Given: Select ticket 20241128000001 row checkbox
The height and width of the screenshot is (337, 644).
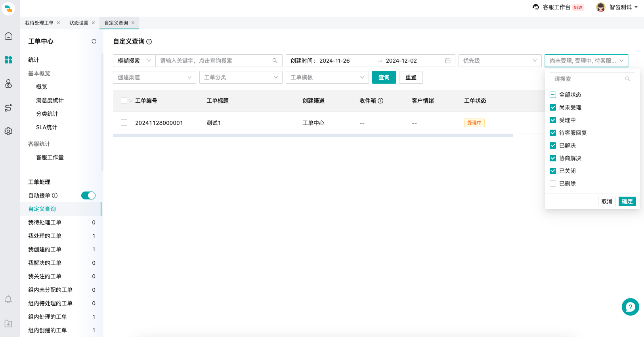Looking at the screenshot, I should pyautogui.click(x=124, y=123).
